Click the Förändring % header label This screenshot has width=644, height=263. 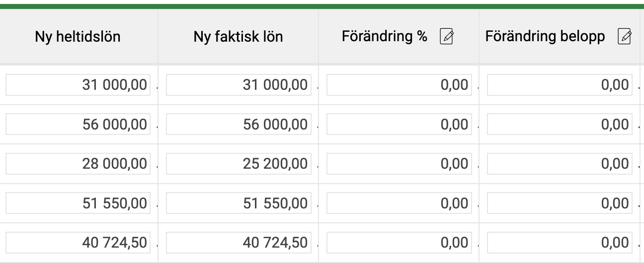point(385,37)
